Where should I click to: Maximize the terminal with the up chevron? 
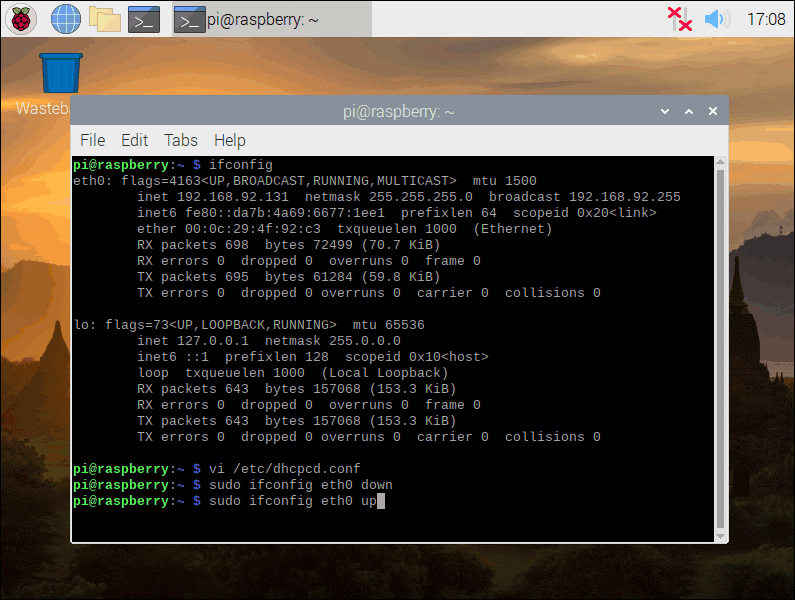pyautogui.click(x=689, y=111)
